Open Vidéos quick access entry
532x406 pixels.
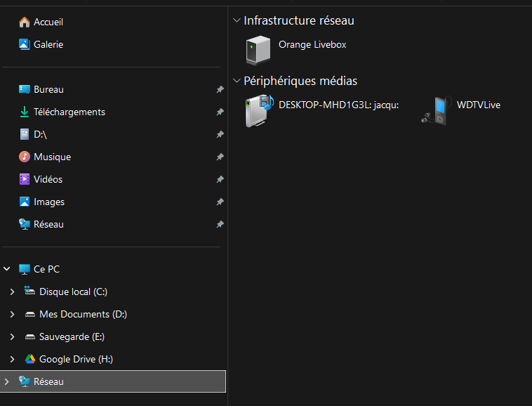coord(48,179)
